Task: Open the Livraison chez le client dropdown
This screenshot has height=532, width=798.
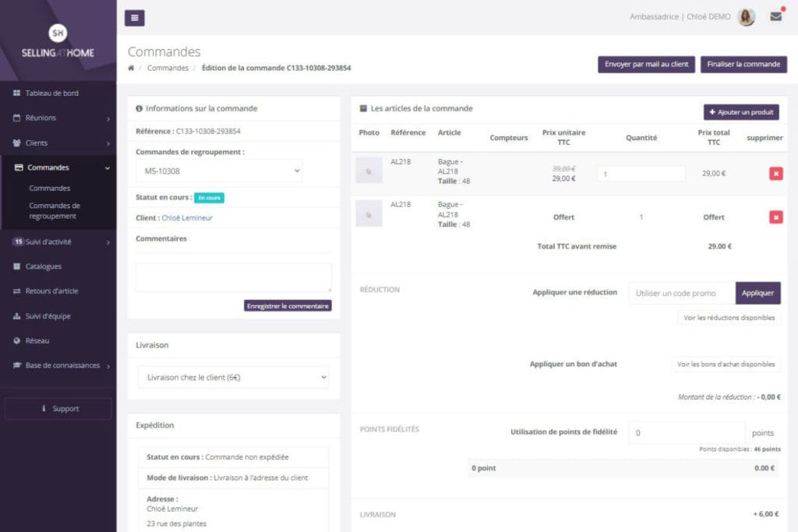Action: click(234, 377)
